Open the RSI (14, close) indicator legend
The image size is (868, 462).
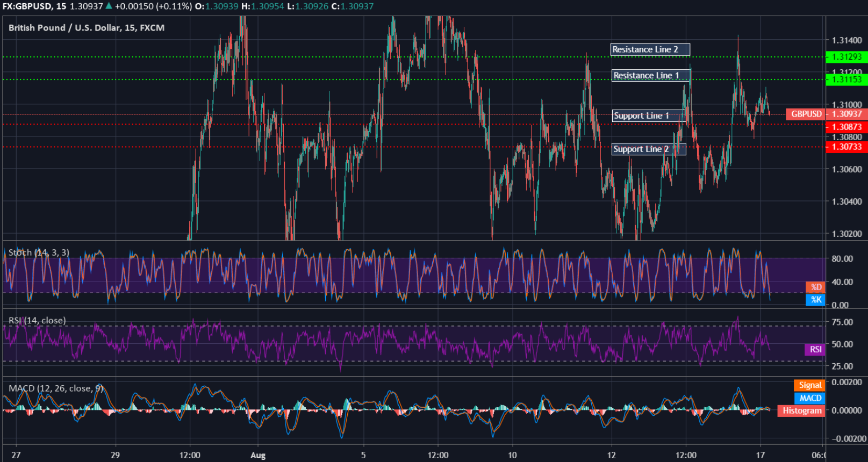pos(37,320)
